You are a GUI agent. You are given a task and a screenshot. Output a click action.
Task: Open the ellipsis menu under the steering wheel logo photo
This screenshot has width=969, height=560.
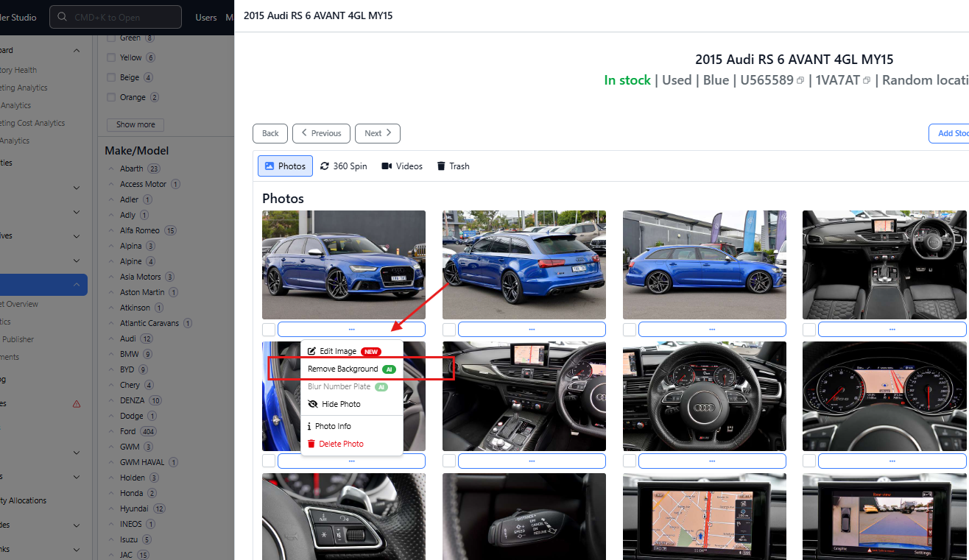point(712,461)
